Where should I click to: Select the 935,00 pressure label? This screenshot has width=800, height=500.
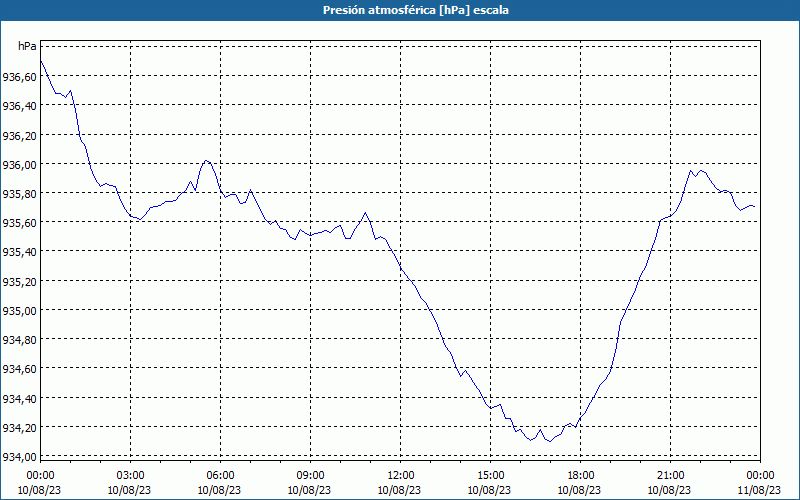[x=19, y=311]
